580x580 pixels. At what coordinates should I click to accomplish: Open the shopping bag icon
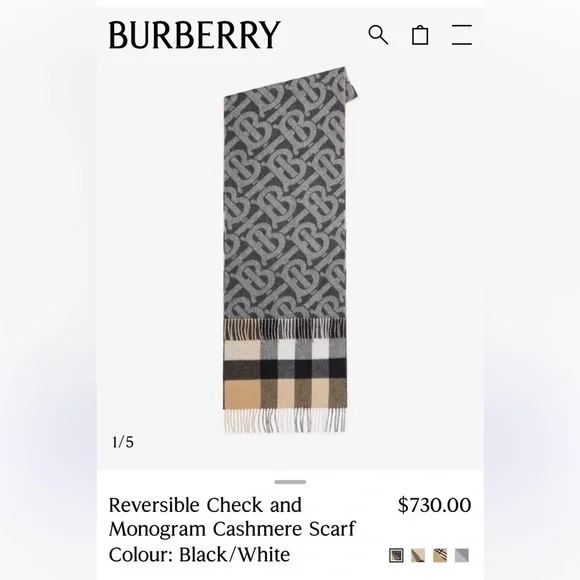coord(420,35)
